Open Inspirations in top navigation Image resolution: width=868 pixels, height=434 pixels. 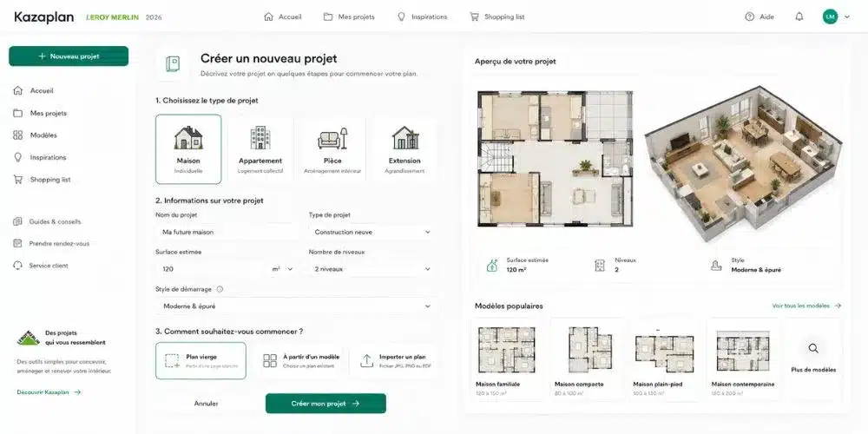click(422, 17)
